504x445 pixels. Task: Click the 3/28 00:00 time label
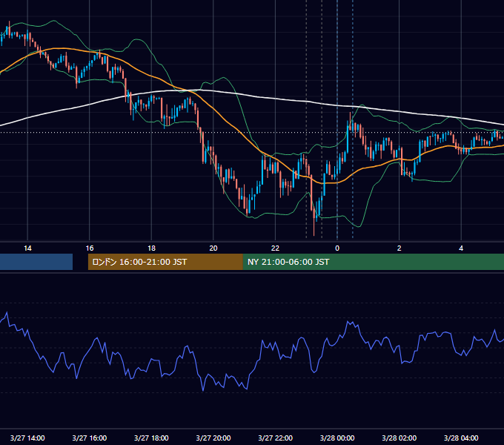(x=337, y=438)
